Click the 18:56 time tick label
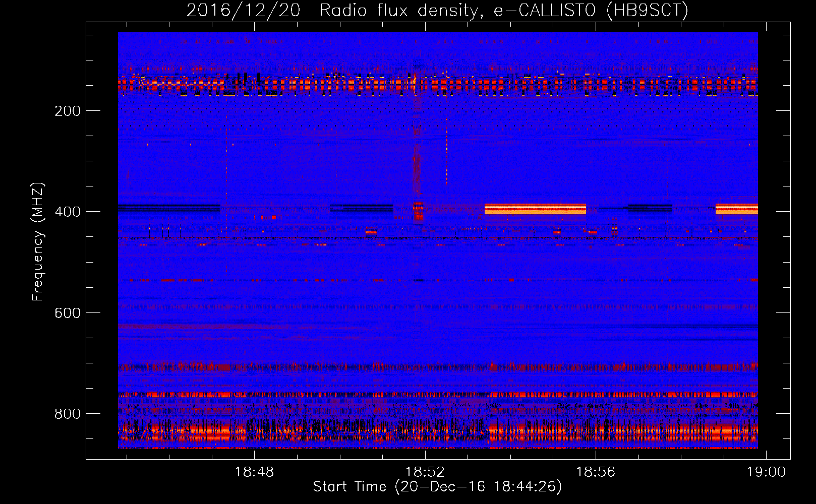Image resolution: width=816 pixels, height=504 pixels. coord(596,472)
